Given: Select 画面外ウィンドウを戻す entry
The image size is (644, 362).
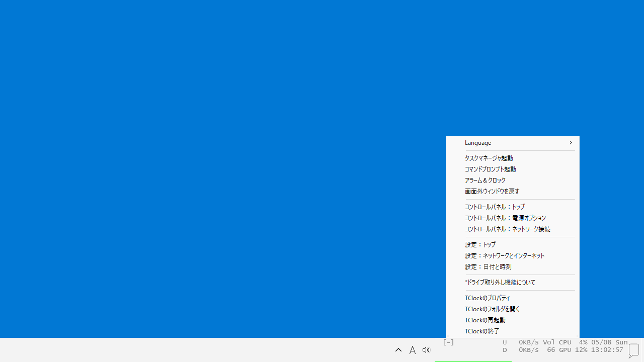Looking at the screenshot, I should (512, 192).
